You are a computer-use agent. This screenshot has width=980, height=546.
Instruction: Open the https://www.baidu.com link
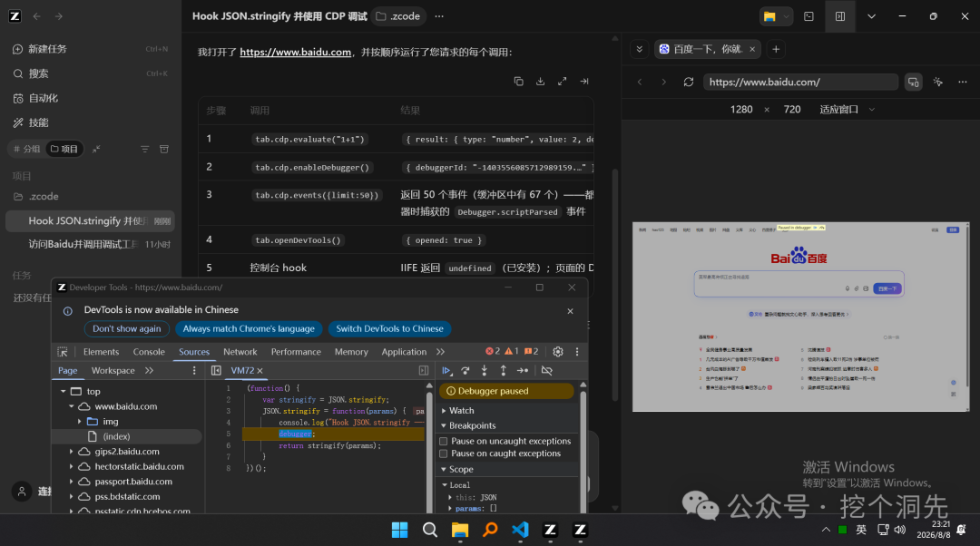pos(295,52)
